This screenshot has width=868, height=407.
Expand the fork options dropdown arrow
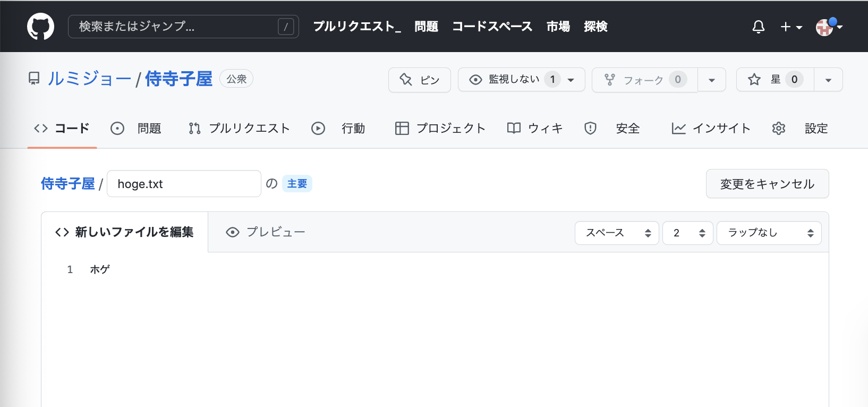pos(712,80)
